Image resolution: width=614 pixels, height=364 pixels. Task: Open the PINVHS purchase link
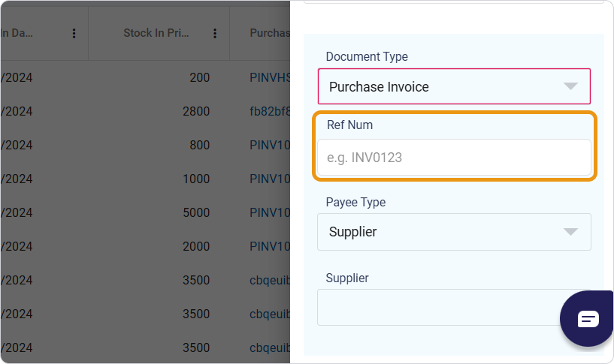[x=271, y=77]
